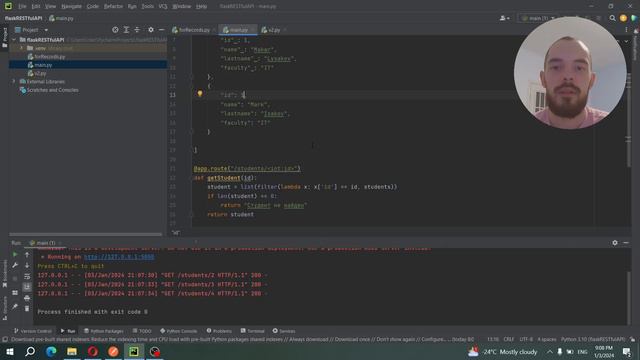
Task: Open the File menu
Action: click(22, 6)
